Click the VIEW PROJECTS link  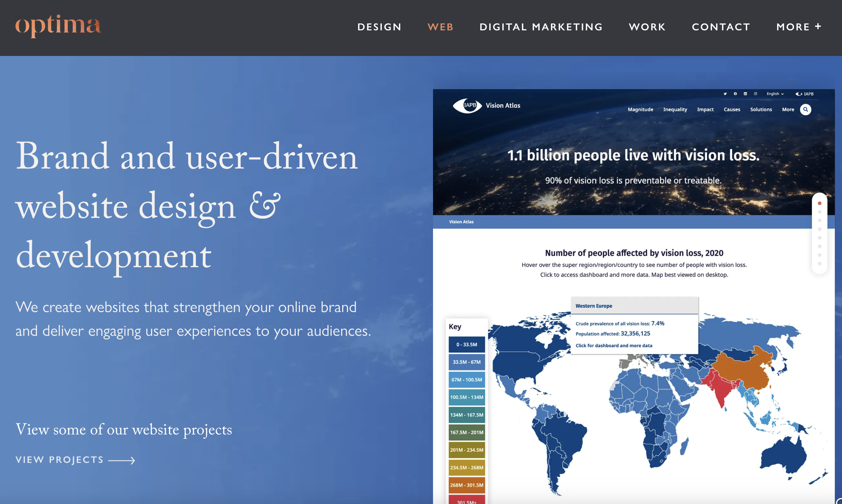(x=59, y=460)
